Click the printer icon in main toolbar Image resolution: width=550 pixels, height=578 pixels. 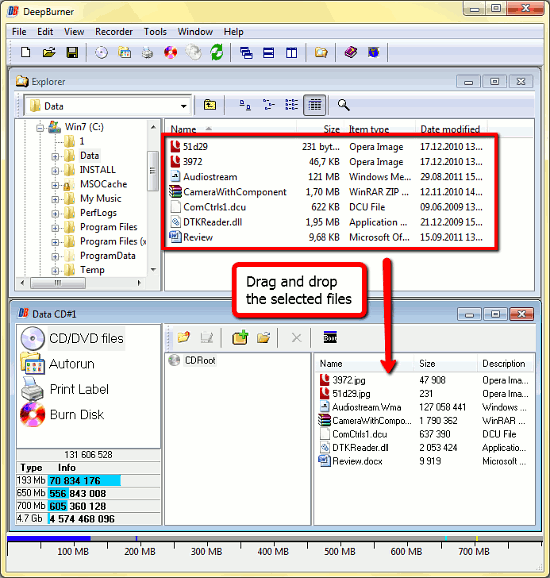coord(147,53)
